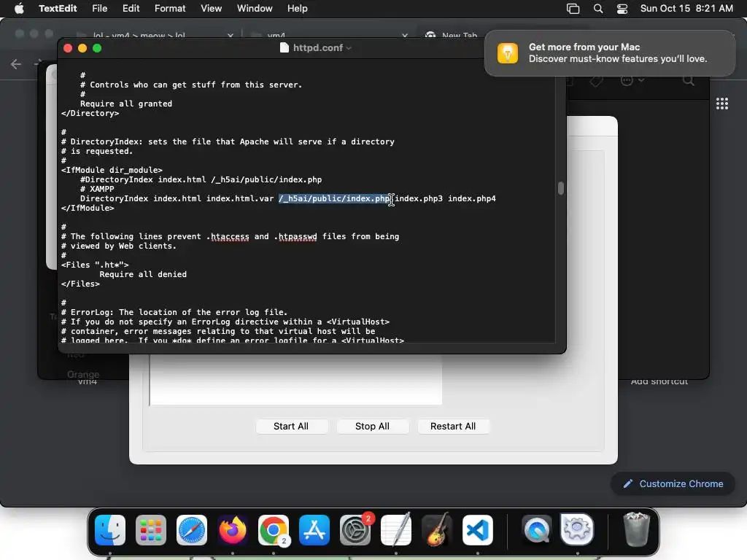
Task: Click index.php4 in DirectoryIndex line
Action: (x=472, y=198)
